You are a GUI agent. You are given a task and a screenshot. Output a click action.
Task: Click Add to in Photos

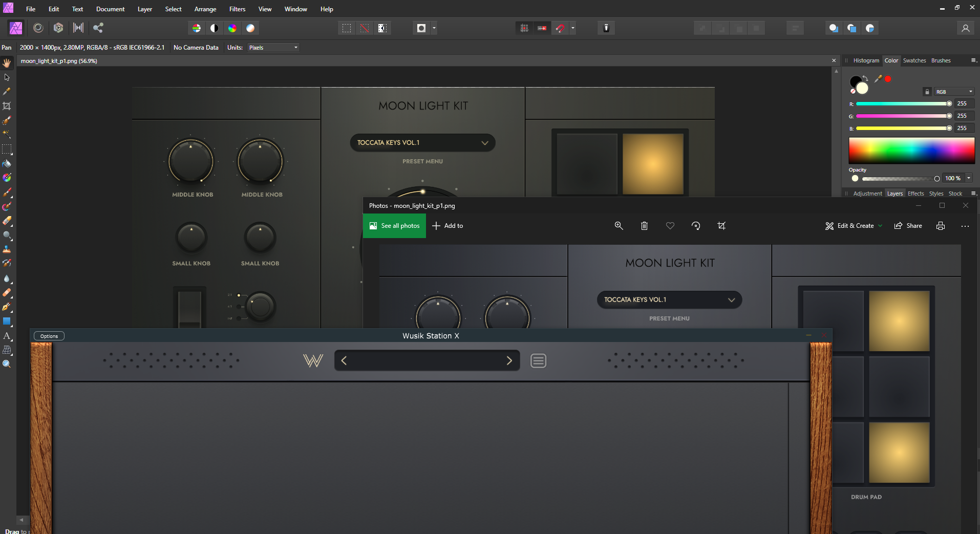(x=448, y=226)
